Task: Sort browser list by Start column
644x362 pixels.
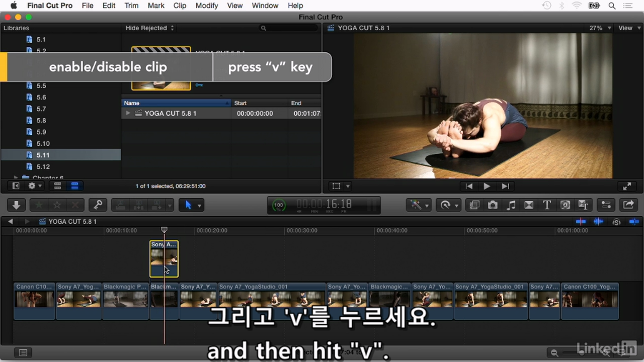Action: (260, 103)
